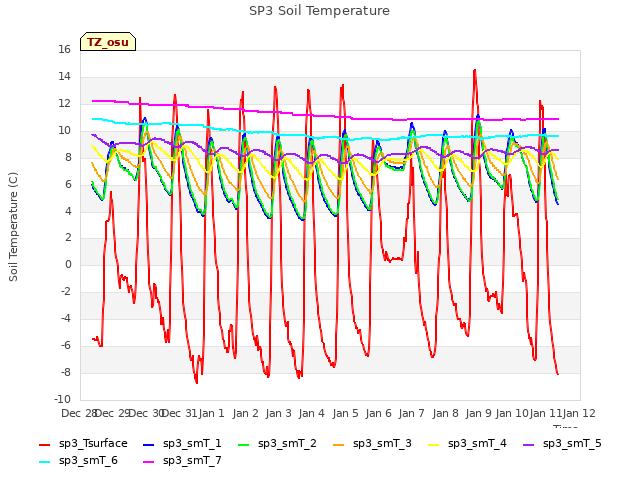Select sp3_Tsurface legend entry
Screen dimensions: 640x480
[83, 443]
